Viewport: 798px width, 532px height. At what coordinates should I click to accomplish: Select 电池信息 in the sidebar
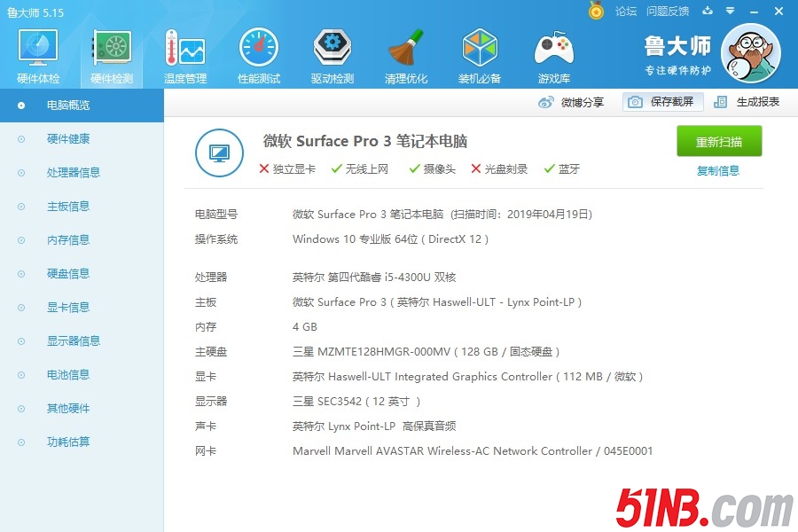pyautogui.click(x=67, y=375)
